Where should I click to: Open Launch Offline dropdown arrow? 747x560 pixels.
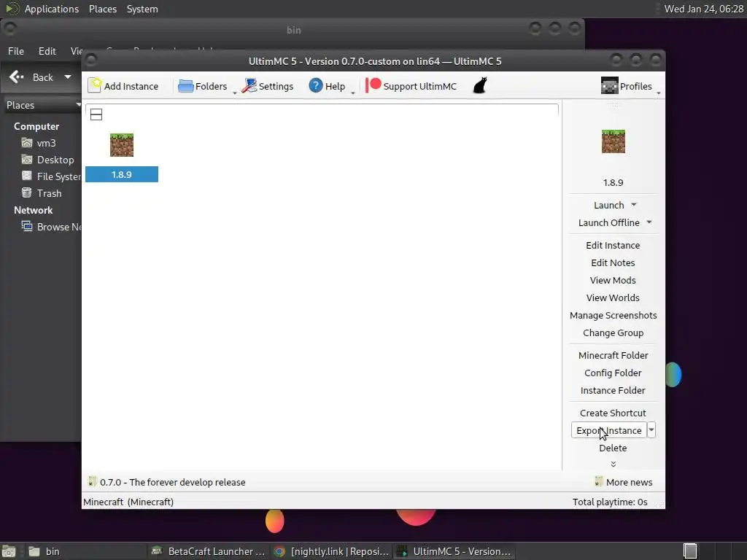(x=649, y=222)
